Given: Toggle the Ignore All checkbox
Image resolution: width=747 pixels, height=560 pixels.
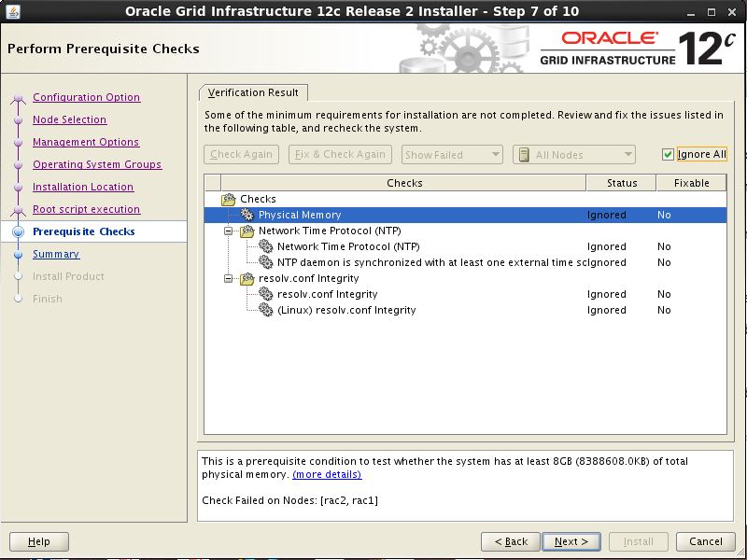Looking at the screenshot, I should click(x=668, y=154).
